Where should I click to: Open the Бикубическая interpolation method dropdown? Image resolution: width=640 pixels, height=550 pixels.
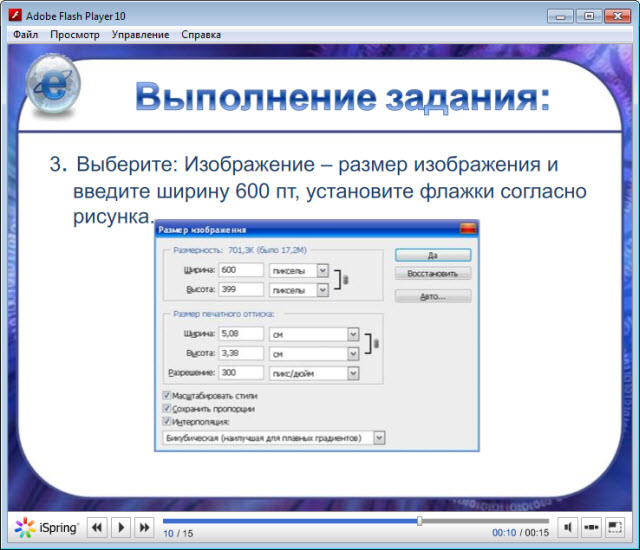click(379, 438)
